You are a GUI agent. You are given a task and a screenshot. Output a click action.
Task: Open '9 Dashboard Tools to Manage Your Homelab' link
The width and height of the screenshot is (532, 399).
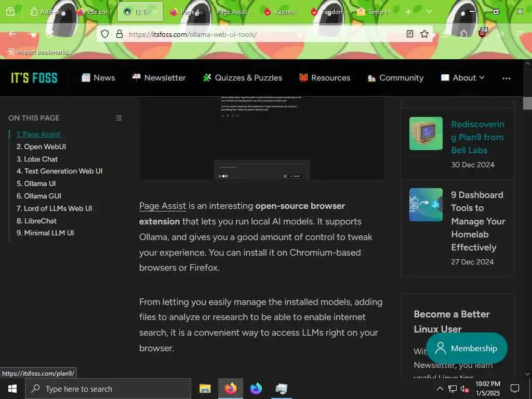[478, 221]
